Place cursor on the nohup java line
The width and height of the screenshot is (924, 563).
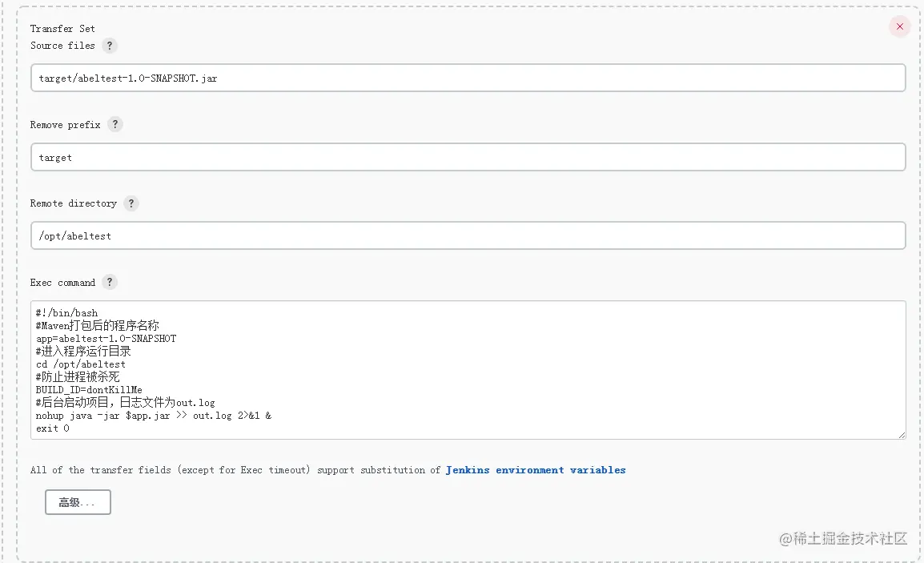pos(153,416)
